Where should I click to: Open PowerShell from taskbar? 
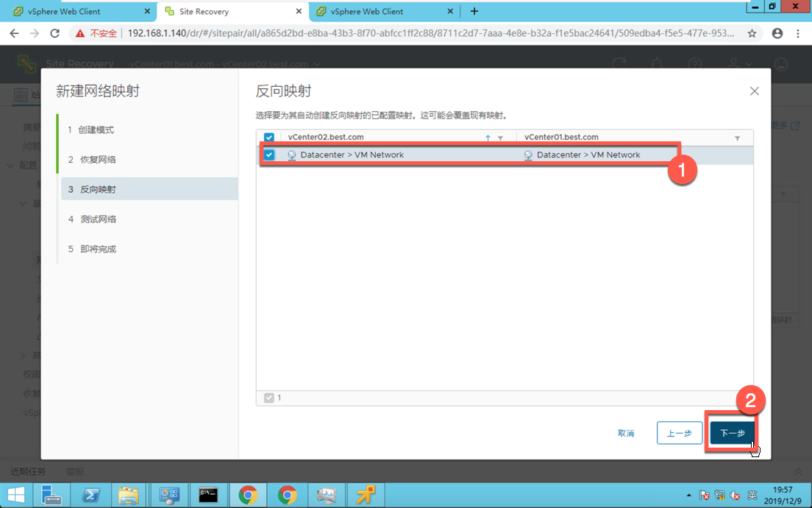91,495
